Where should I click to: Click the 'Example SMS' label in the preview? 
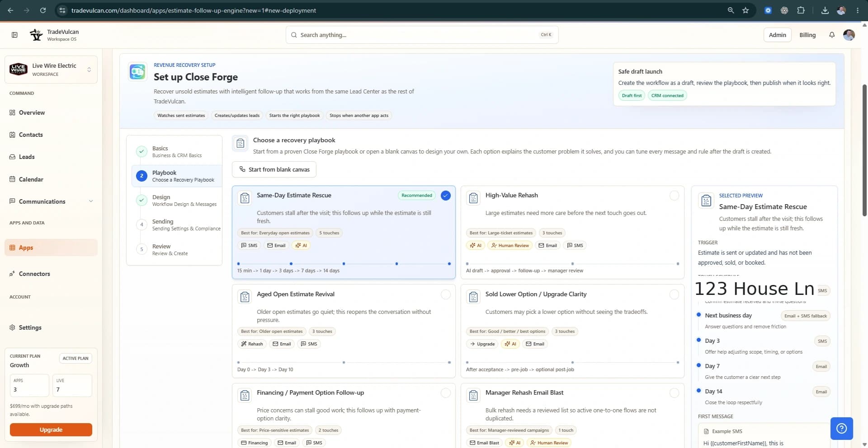(x=727, y=431)
